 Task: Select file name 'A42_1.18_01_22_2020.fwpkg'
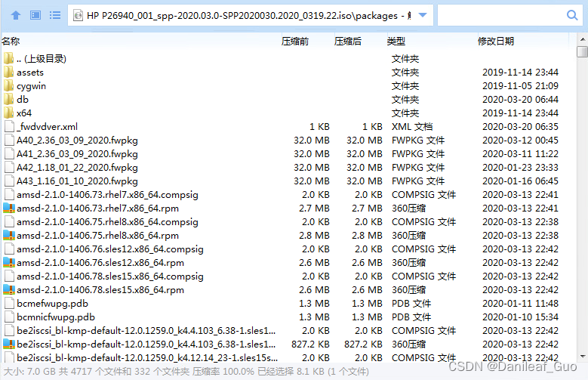pos(77,167)
